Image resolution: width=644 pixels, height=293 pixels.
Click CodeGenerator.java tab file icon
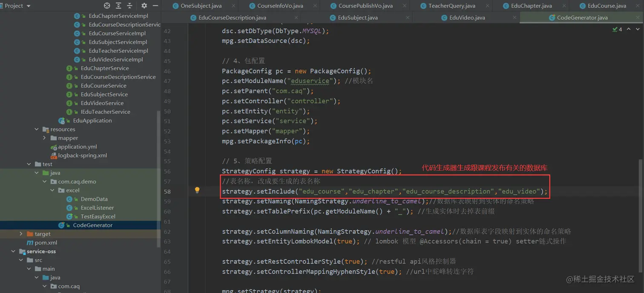[552, 17]
